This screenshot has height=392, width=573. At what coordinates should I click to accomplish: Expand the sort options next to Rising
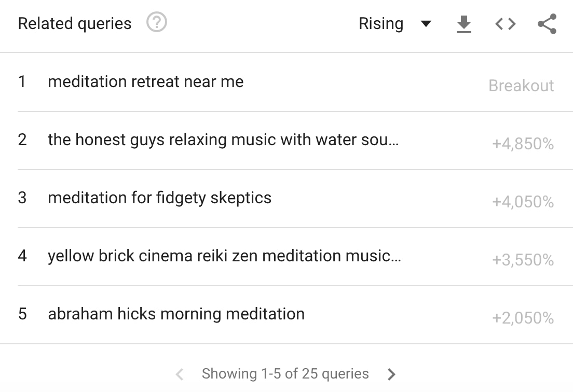[426, 24]
